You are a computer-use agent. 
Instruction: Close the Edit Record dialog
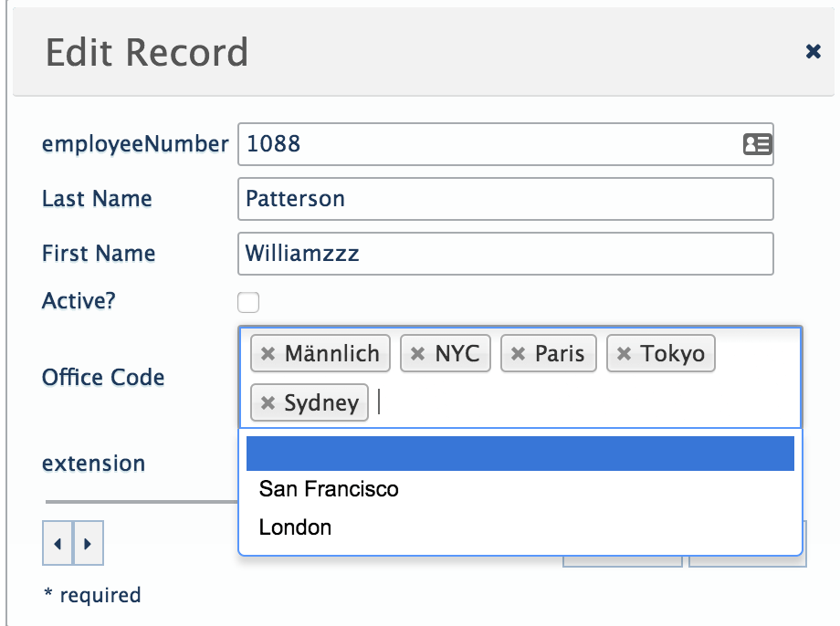pyautogui.click(x=813, y=51)
